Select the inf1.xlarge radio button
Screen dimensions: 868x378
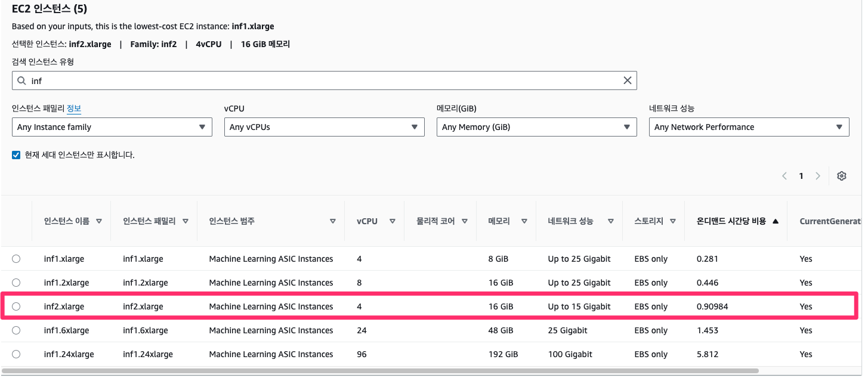click(16, 259)
